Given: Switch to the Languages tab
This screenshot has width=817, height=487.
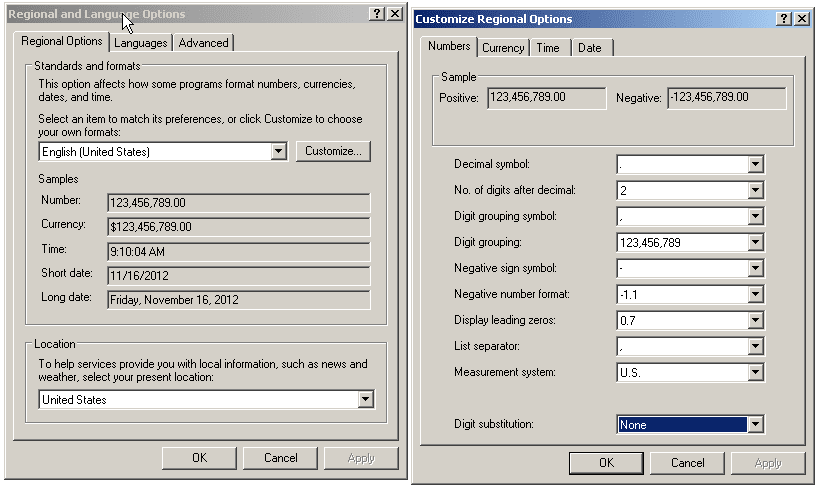Looking at the screenshot, I should click(x=141, y=43).
